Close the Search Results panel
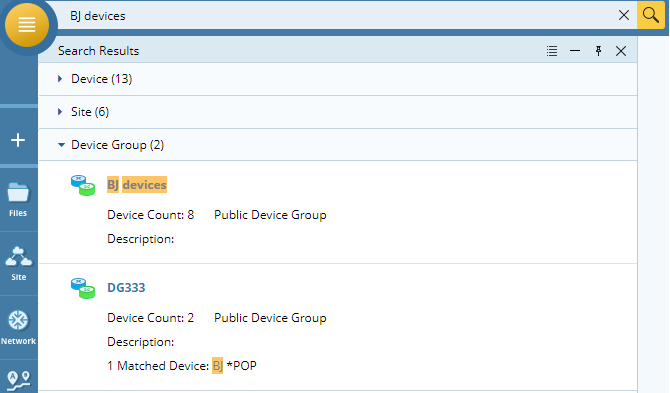The width and height of the screenshot is (670, 393). [621, 51]
